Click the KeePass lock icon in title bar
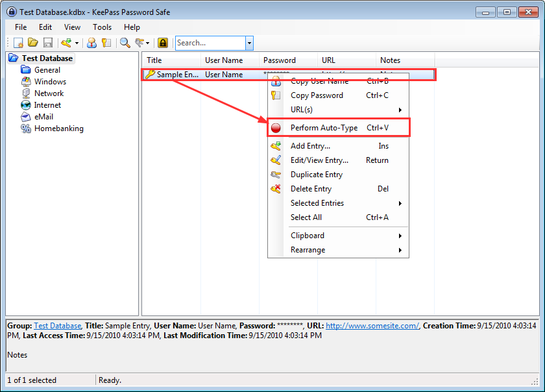This screenshot has height=392, width=545. point(12,12)
